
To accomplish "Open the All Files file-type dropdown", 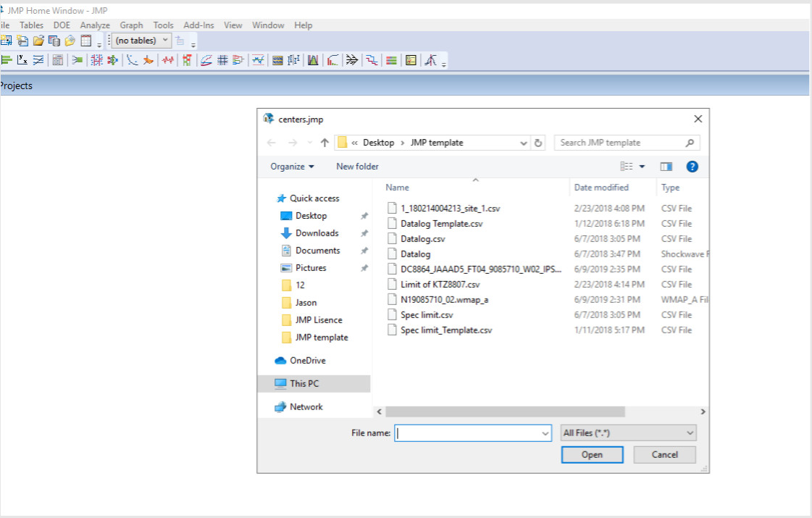I will click(x=627, y=433).
